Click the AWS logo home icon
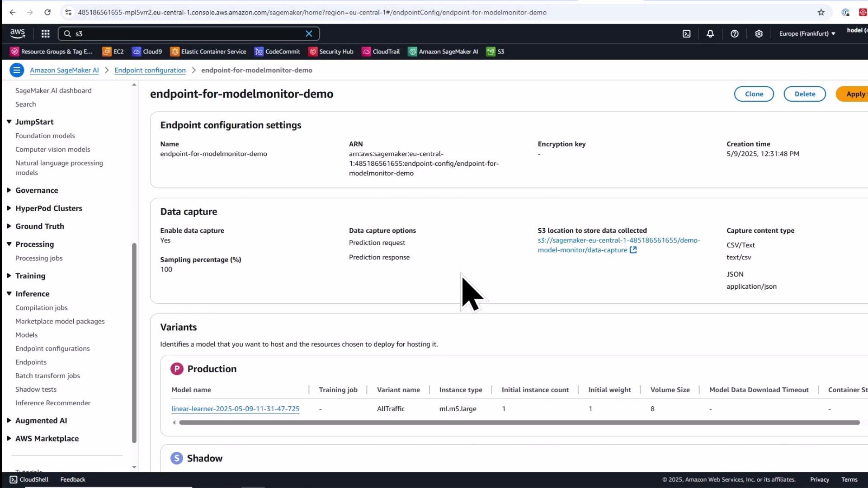This screenshot has width=868, height=488. pos(18,33)
